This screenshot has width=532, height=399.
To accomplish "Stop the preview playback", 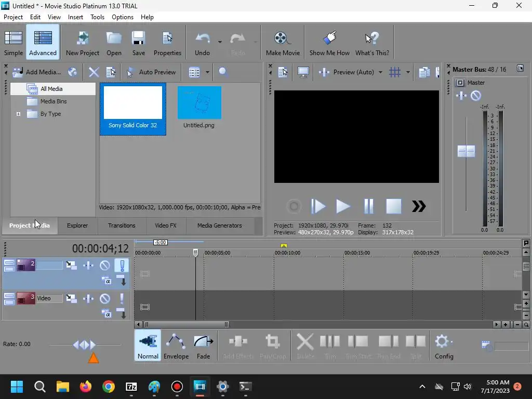I will click(394, 206).
